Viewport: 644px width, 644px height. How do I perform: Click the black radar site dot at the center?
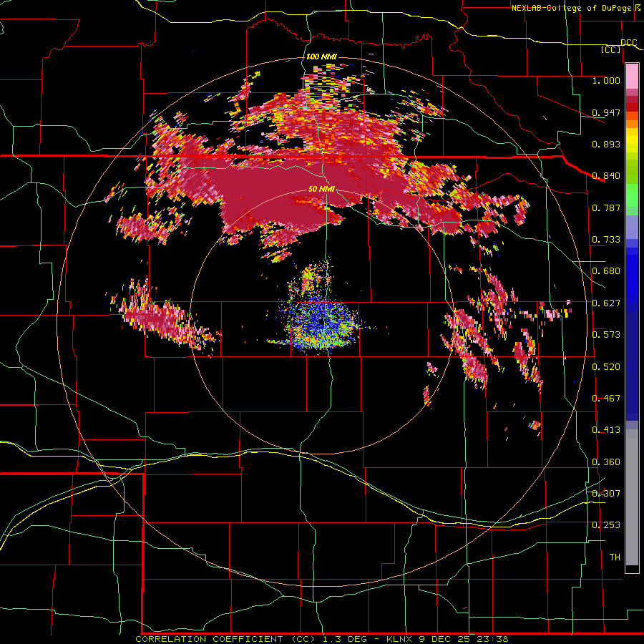click(321, 323)
